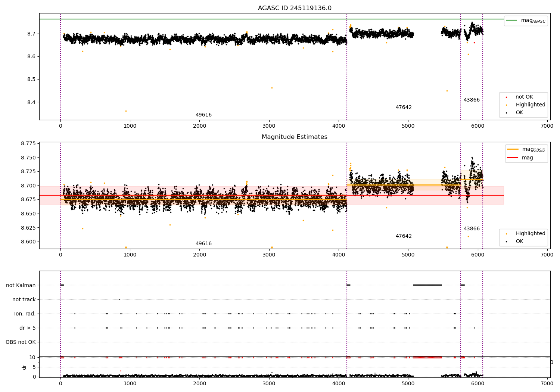Click the red line sample beside mag legend entry

pyautogui.click(x=513, y=158)
